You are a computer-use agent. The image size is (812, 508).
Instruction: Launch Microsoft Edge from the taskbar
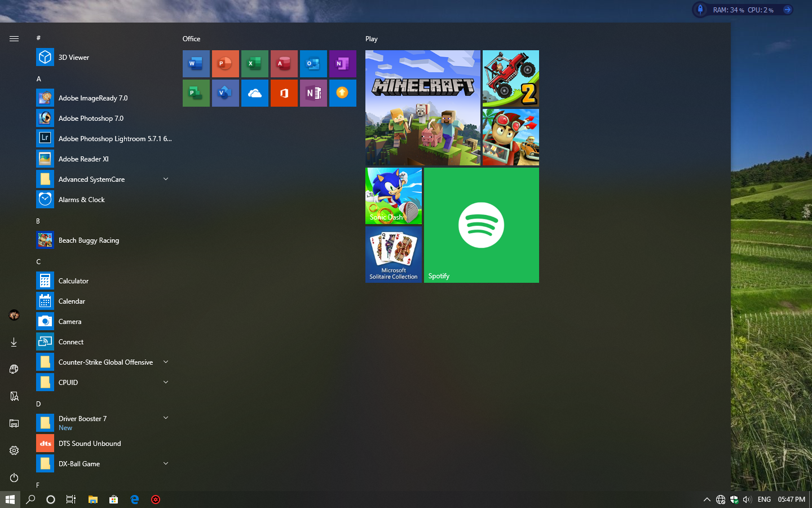pos(135,500)
